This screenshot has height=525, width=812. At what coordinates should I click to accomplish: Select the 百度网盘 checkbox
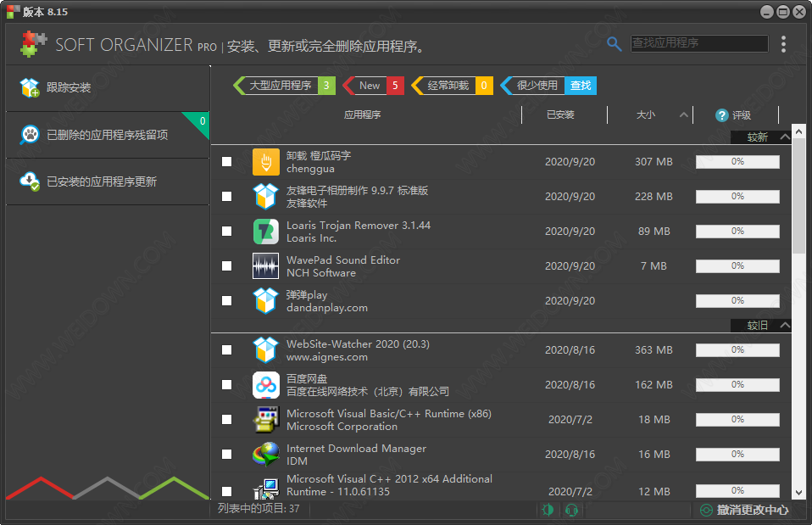click(227, 384)
